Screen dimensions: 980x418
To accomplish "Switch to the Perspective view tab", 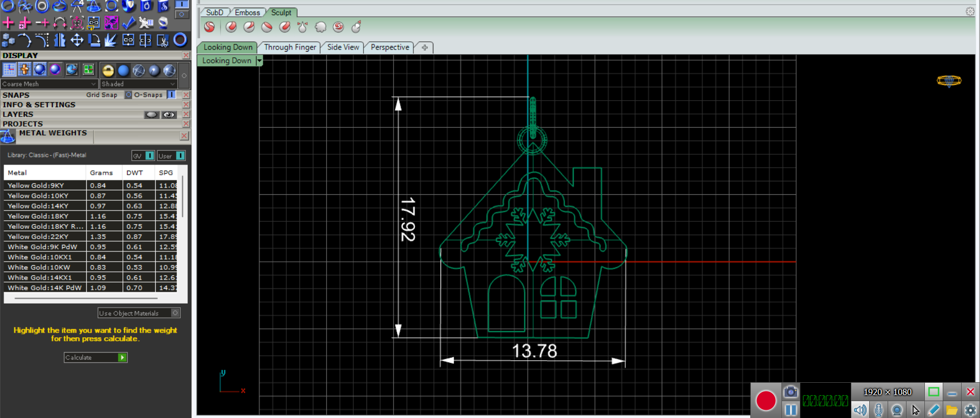I will (x=389, y=48).
